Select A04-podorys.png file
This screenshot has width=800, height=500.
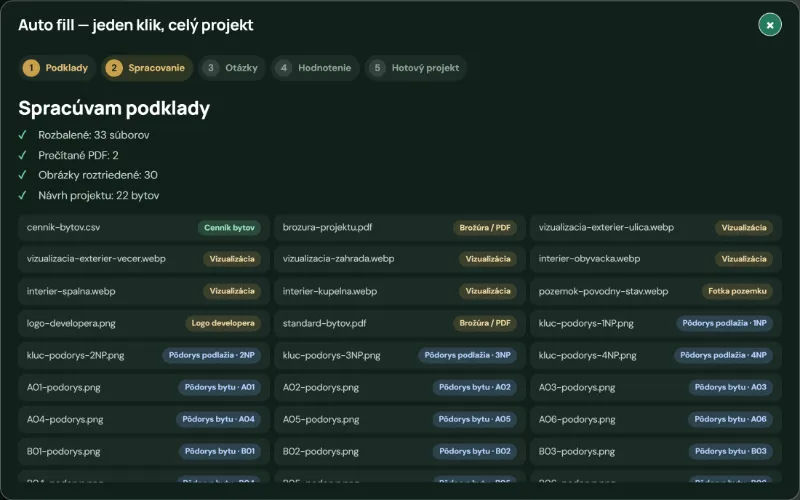(x=144, y=420)
